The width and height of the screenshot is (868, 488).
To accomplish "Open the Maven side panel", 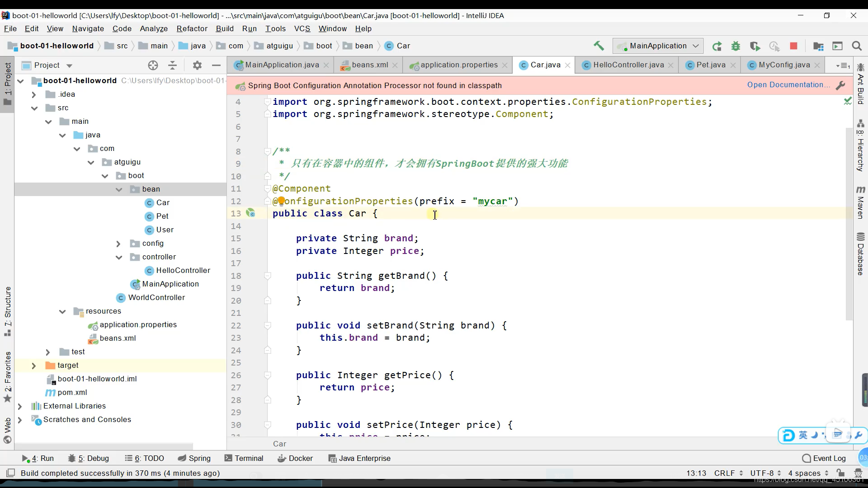I will [x=860, y=202].
